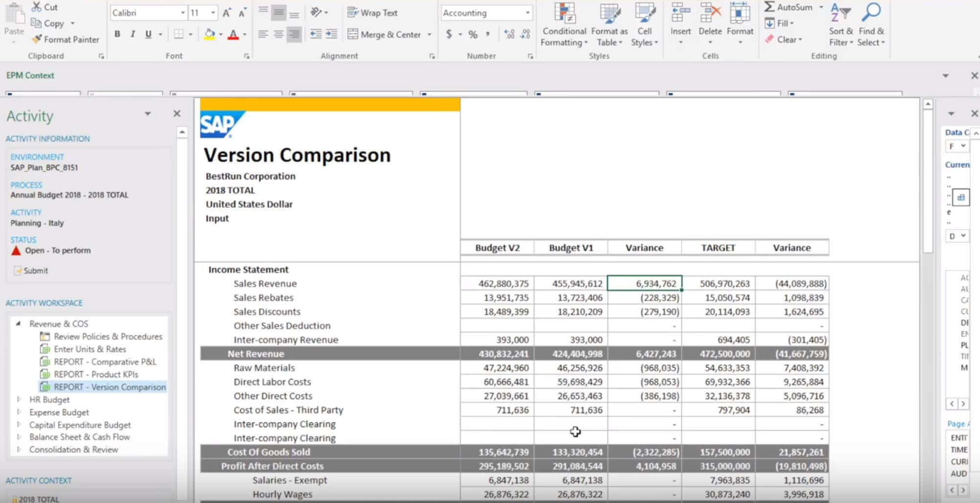Align cell text right

pos(294,34)
